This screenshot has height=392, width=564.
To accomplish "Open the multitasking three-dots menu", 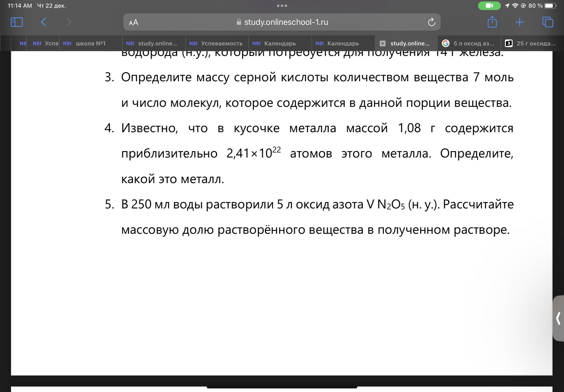I will (282, 6).
